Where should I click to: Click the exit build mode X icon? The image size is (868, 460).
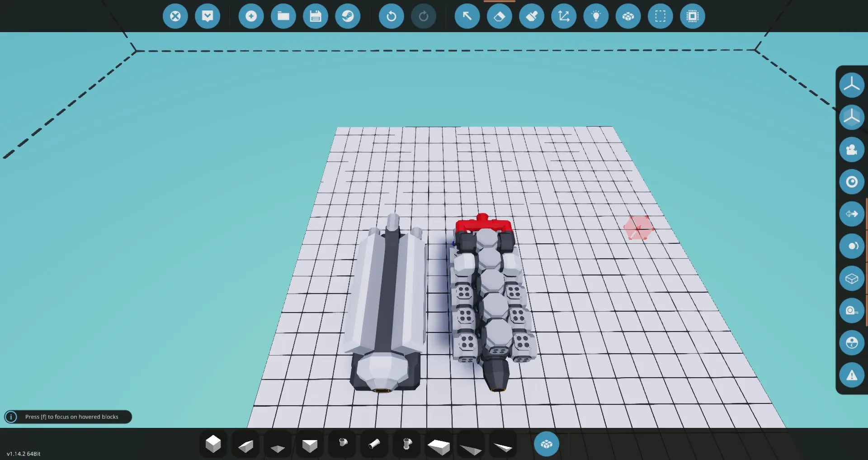175,16
